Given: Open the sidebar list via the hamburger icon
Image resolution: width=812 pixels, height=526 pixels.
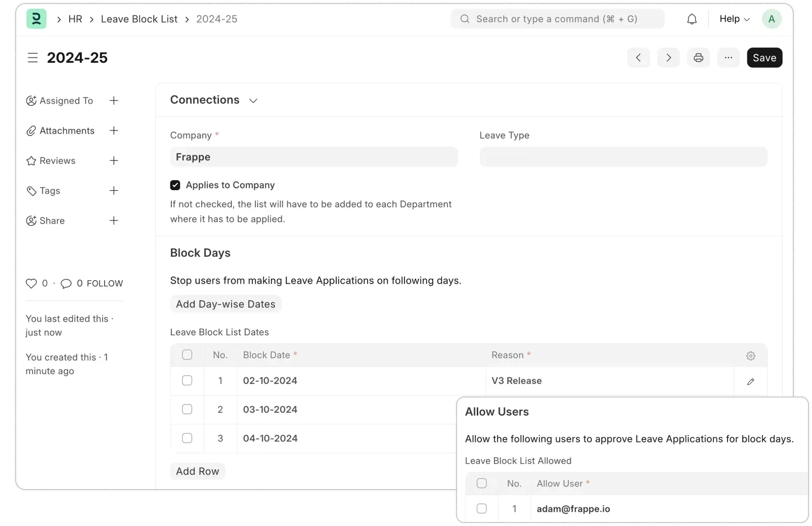Looking at the screenshot, I should coord(32,58).
